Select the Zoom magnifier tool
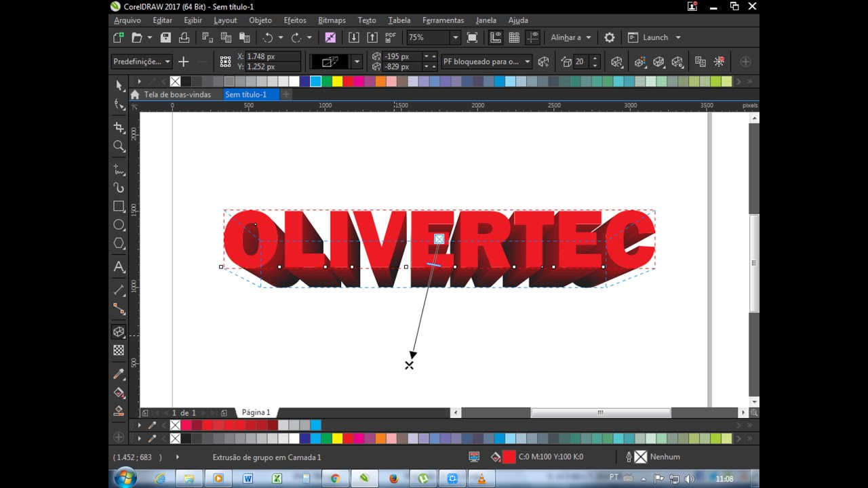The width and height of the screenshot is (868, 488). [x=119, y=146]
